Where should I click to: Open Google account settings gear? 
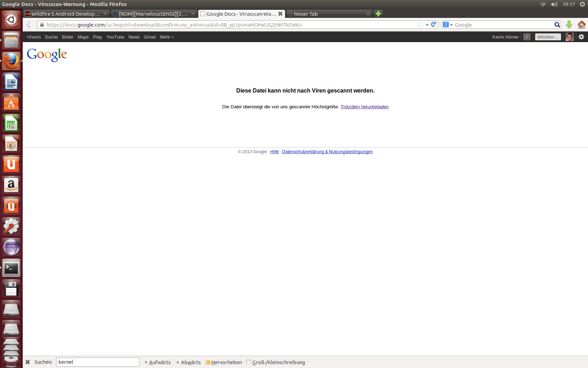581,37
